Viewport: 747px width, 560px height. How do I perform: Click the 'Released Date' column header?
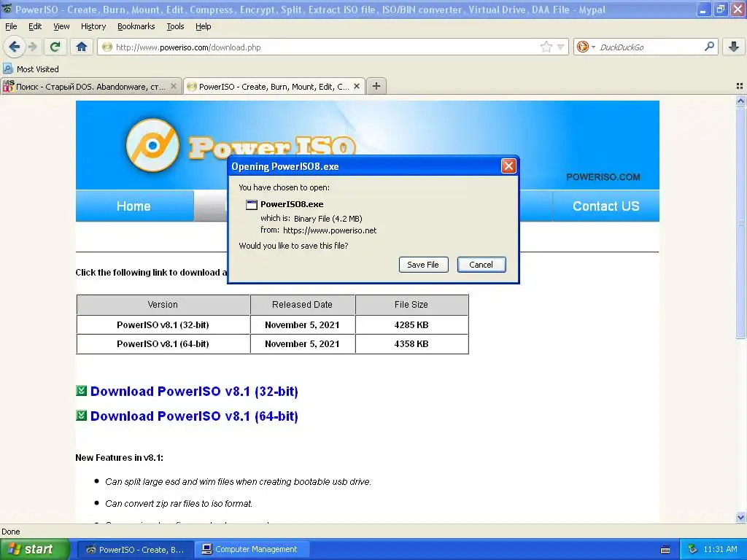(x=303, y=305)
